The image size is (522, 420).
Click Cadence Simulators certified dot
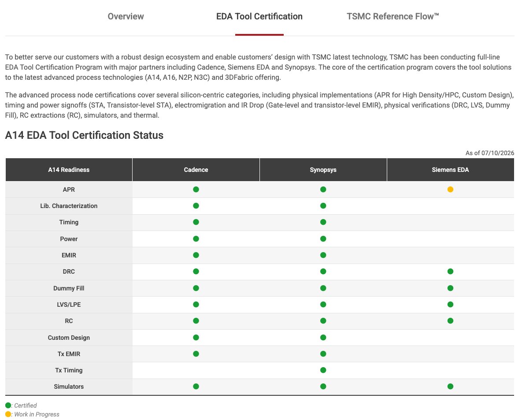[x=196, y=387]
